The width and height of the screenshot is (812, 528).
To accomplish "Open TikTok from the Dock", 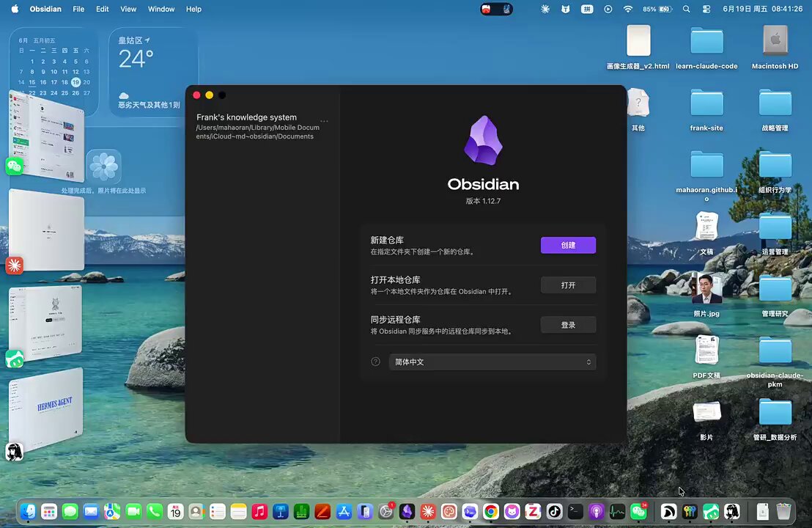I will [554, 511].
